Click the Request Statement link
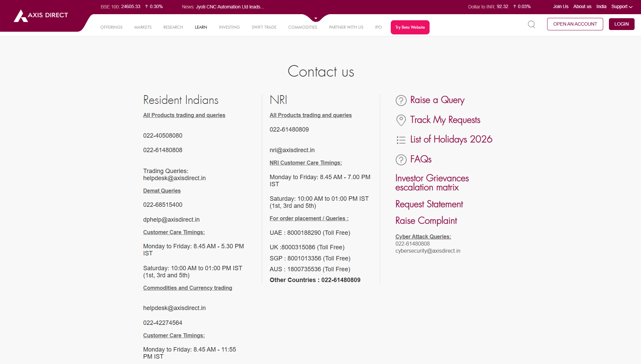641x364 pixels. 429,204
